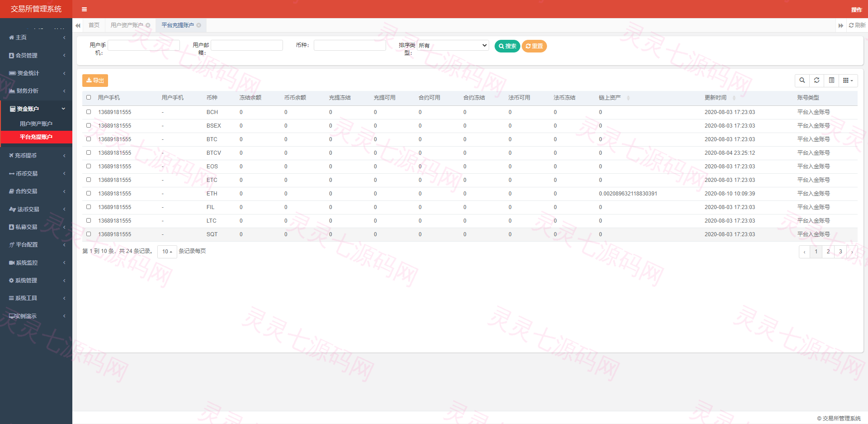
Task: Open the columns grid dropdown icon
Action: (x=848, y=81)
